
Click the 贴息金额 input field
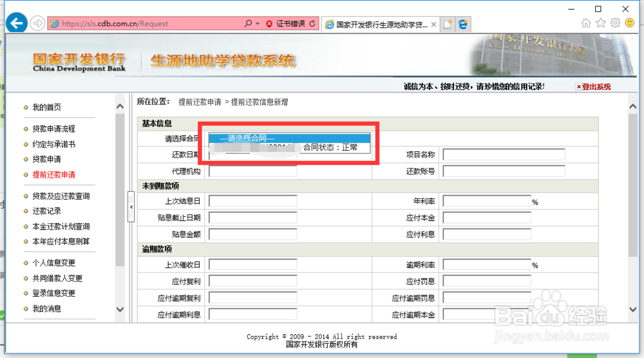click(x=253, y=234)
